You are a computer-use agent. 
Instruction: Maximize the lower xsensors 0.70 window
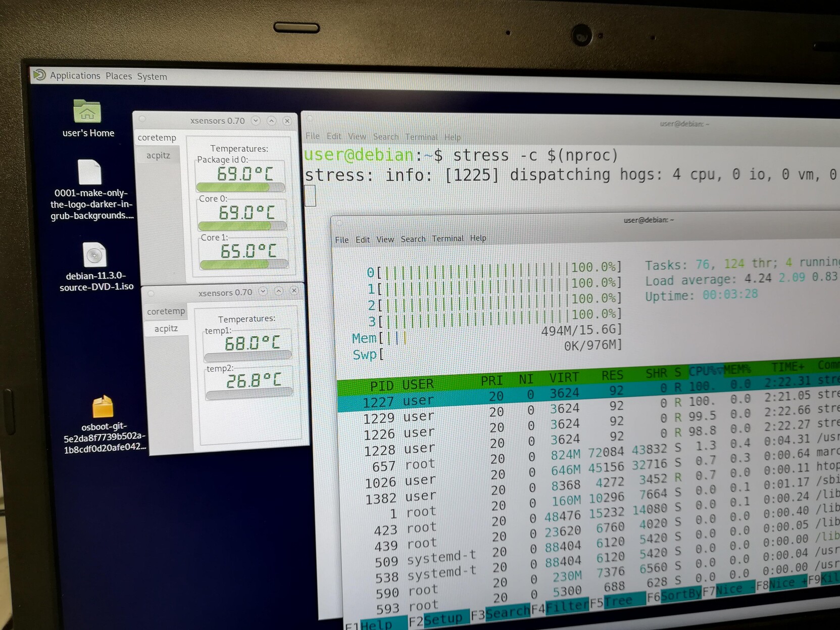[x=278, y=291]
